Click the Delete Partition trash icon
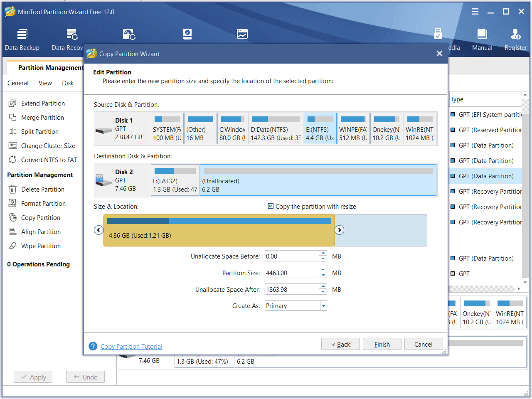The image size is (532, 399). (13, 189)
